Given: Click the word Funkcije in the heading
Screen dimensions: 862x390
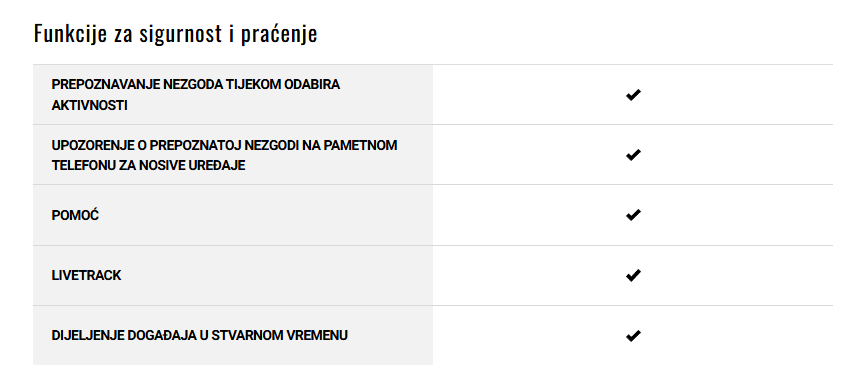Looking at the screenshot, I should (x=70, y=34).
